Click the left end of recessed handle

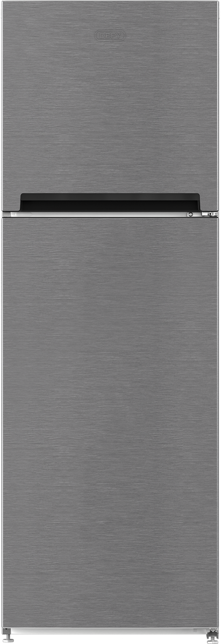point(24,202)
